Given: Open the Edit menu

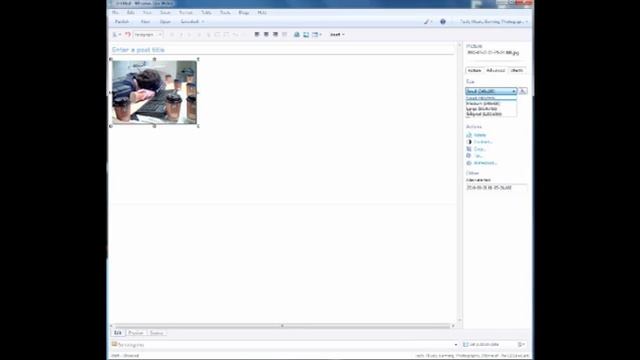Looking at the screenshot, I should point(131,13).
